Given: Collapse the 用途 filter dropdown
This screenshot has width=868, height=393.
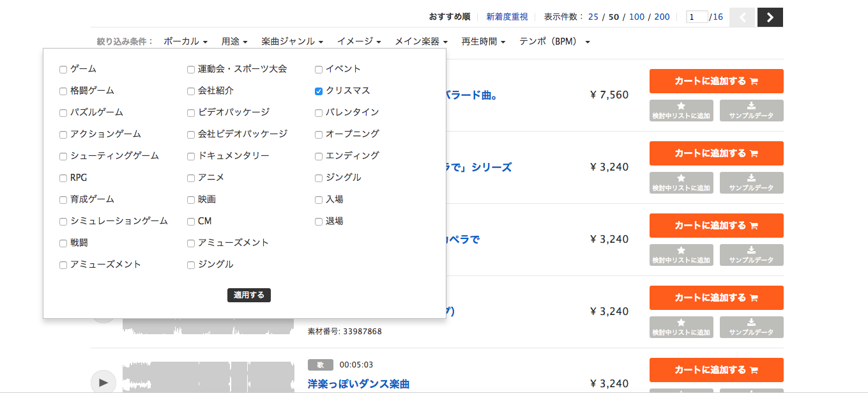Looking at the screenshot, I should 234,42.
